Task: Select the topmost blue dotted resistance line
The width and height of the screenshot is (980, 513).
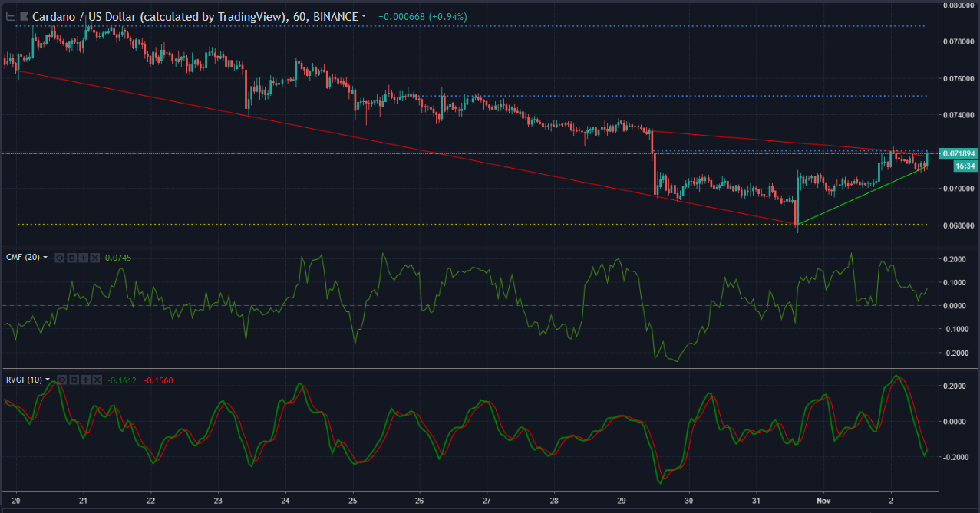Action: click(x=471, y=26)
